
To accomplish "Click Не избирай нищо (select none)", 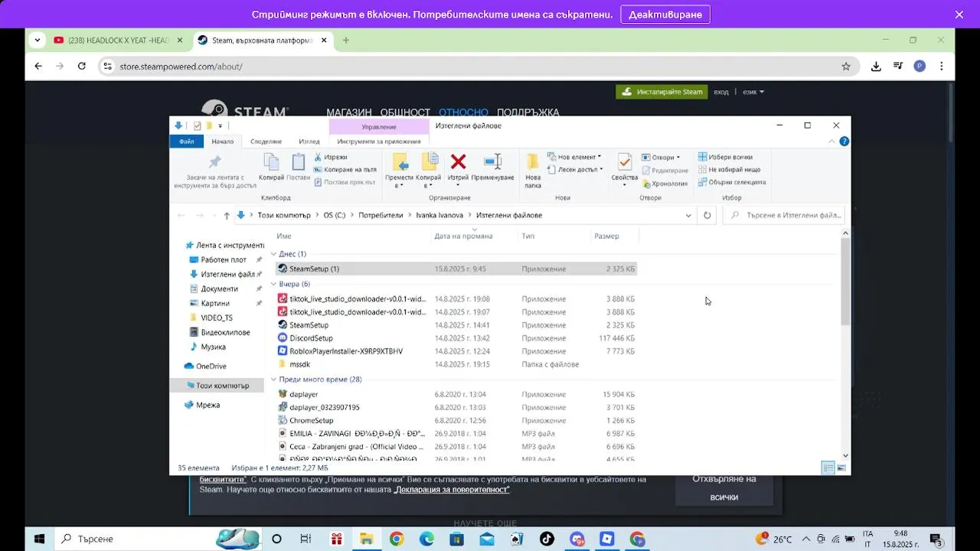I will pos(729,169).
